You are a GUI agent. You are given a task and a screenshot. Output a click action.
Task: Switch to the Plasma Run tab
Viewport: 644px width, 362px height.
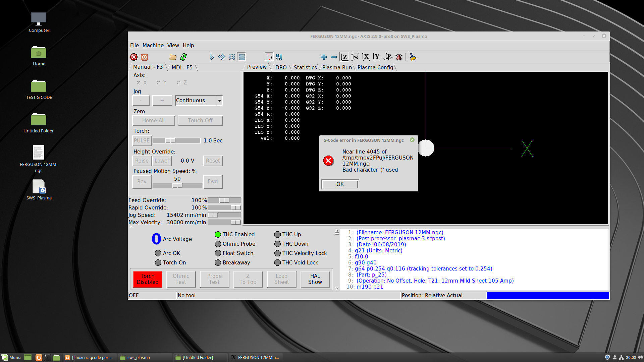coord(337,67)
